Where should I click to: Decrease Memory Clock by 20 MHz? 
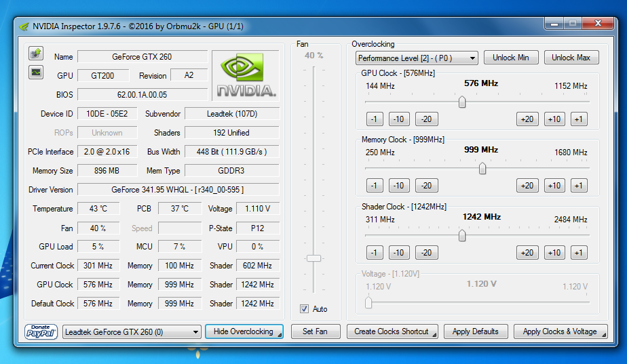click(x=427, y=186)
